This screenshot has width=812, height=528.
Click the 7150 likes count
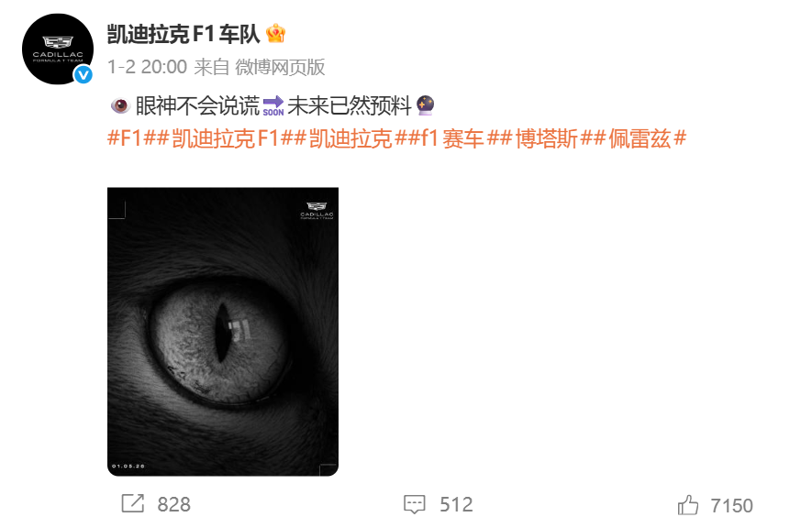coord(731,505)
